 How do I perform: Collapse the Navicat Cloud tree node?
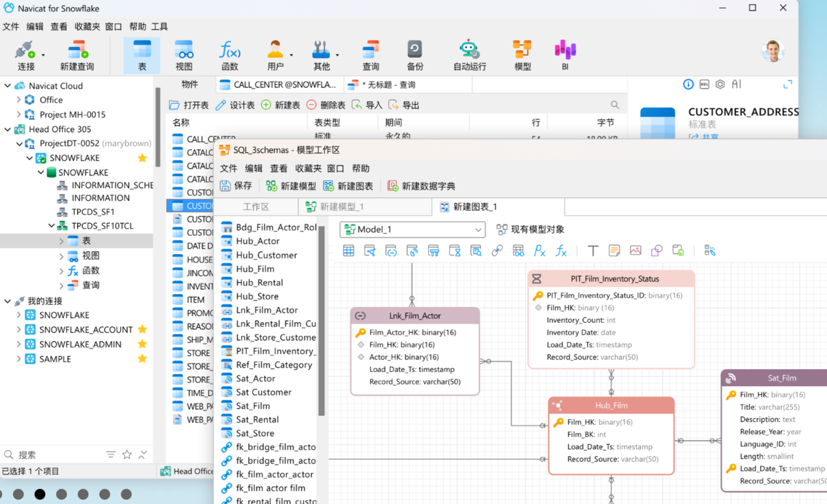point(8,85)
